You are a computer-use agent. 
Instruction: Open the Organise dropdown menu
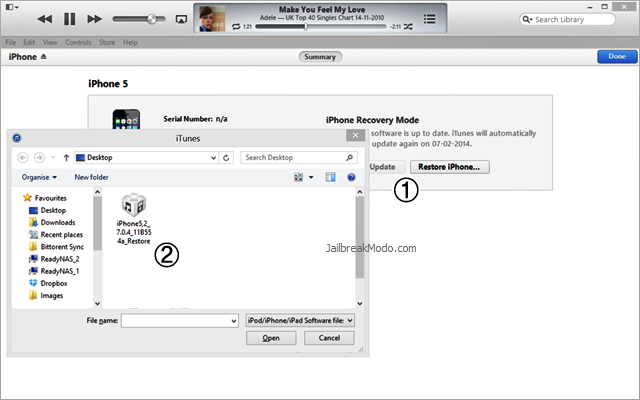39,177
